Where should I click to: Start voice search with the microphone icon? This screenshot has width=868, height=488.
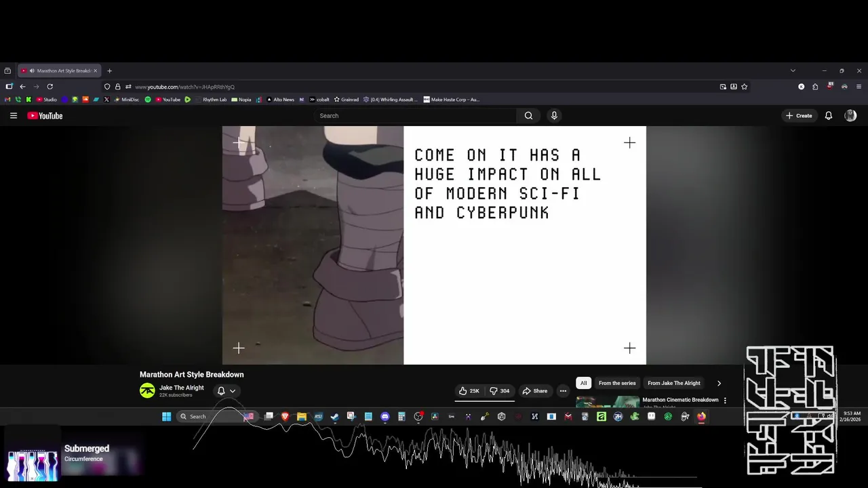(554, 116)
